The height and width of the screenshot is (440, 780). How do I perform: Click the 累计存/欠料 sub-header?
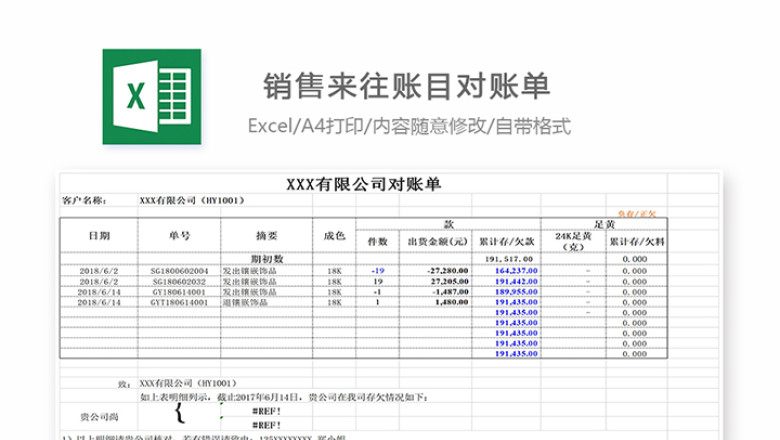637,242
